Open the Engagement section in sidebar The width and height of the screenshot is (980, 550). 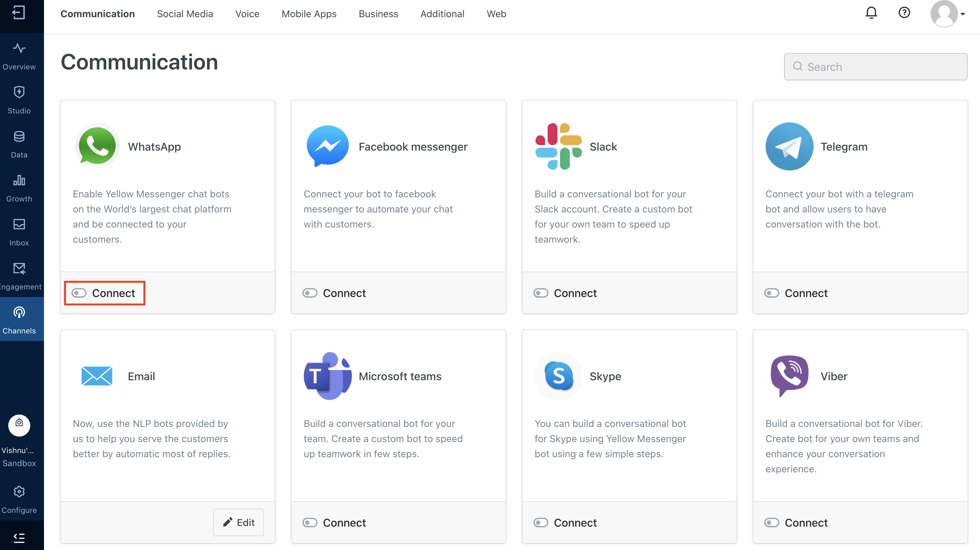tap(19, 276)
